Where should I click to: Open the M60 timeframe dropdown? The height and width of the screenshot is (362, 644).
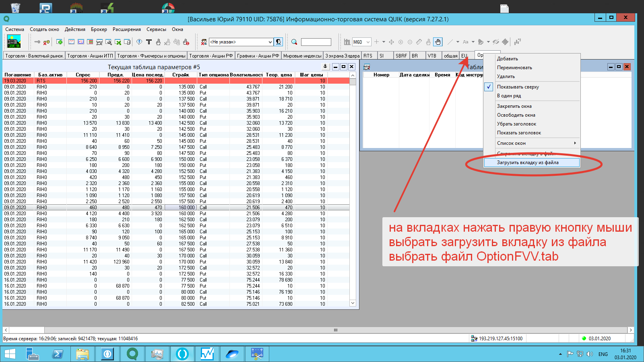368,42
